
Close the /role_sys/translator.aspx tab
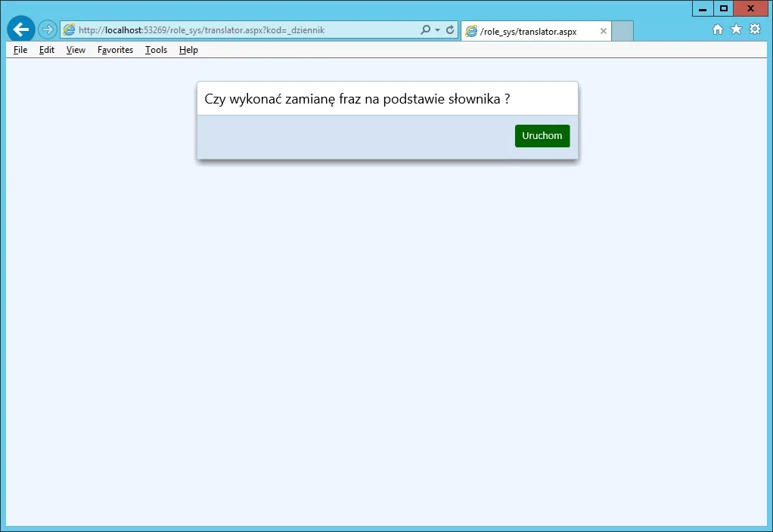pos(604,31)
